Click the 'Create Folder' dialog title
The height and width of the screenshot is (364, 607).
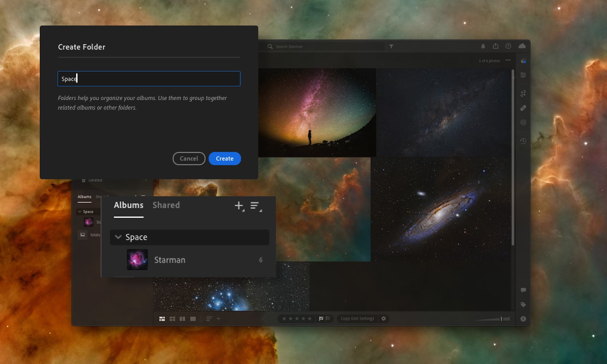coord(82,47)
